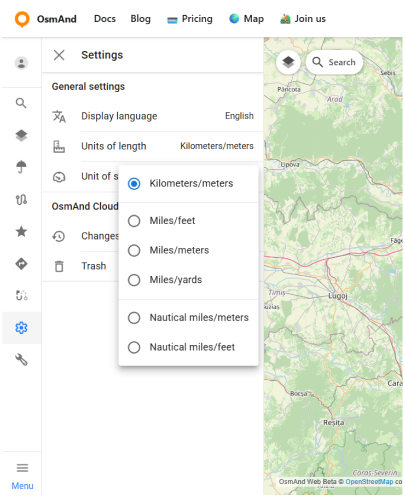This screenshot has height=500, width=405.
Task: Click the Unit of speed gauge icon
Action: coord(59,177)
